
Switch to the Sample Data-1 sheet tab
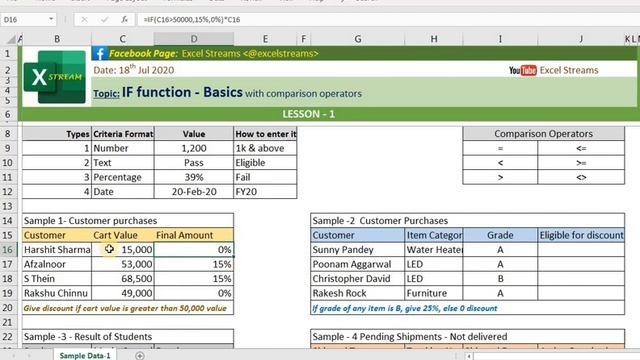84,356
